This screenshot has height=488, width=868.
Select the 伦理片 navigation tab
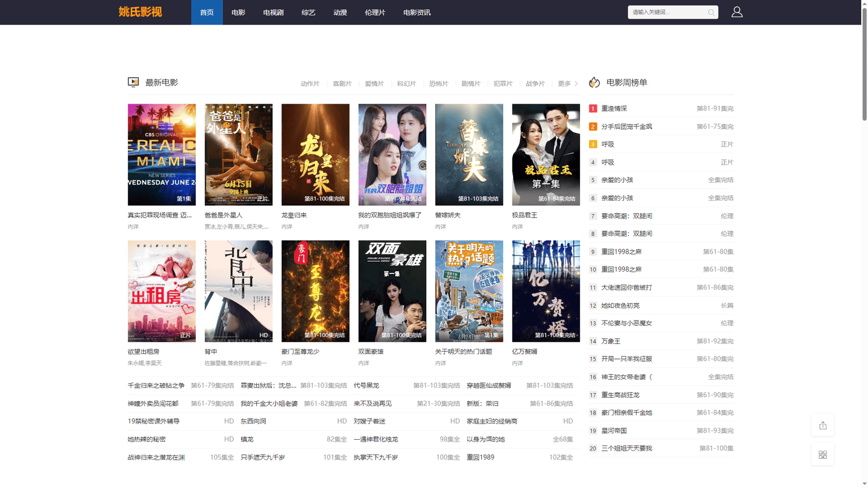pyautogui.click(x=375, y=12)
